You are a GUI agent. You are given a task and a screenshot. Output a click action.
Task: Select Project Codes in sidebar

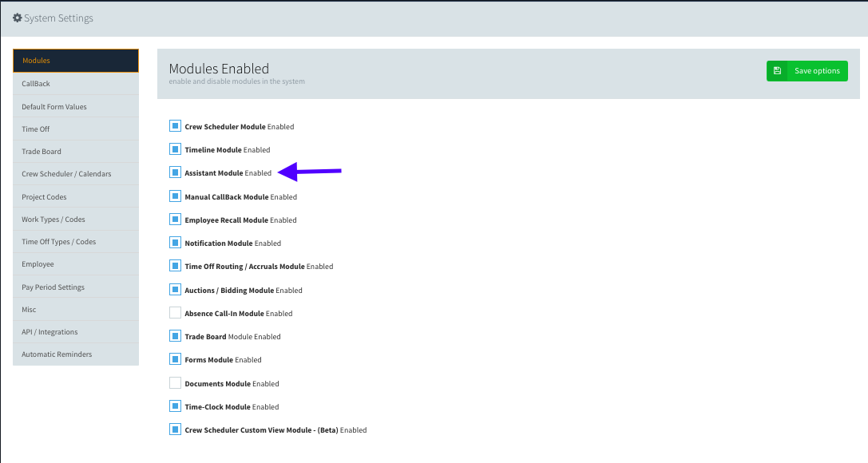[76, 197]
